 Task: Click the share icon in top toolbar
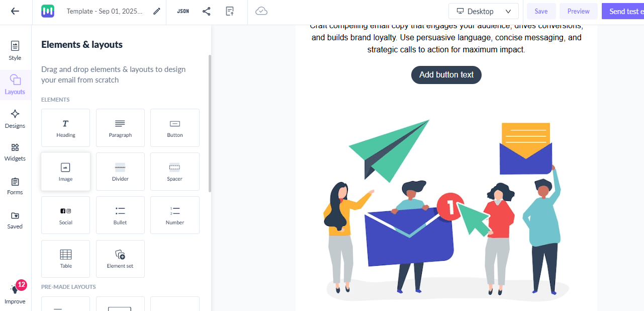pyautogui.click(x=207, y=11)
